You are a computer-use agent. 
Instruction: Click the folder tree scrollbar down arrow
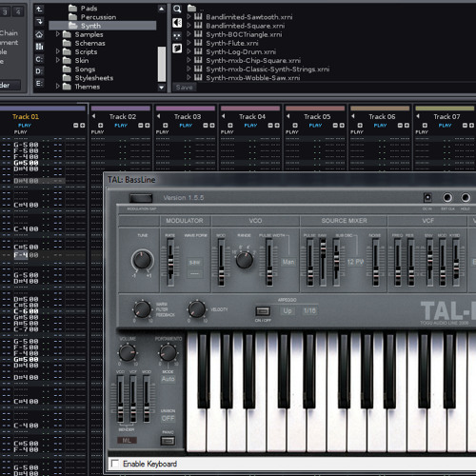(x=162, y=88)
